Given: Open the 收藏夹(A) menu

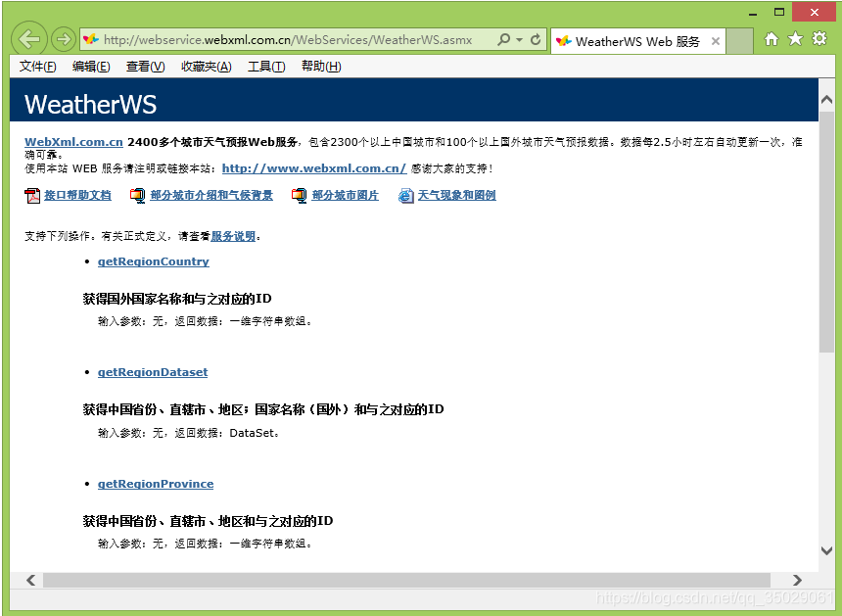Looking at the screenshot, I should [x=207, y=67].
